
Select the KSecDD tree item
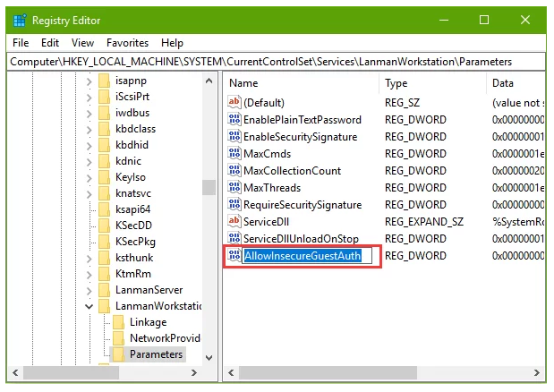[x=133, y=226]
